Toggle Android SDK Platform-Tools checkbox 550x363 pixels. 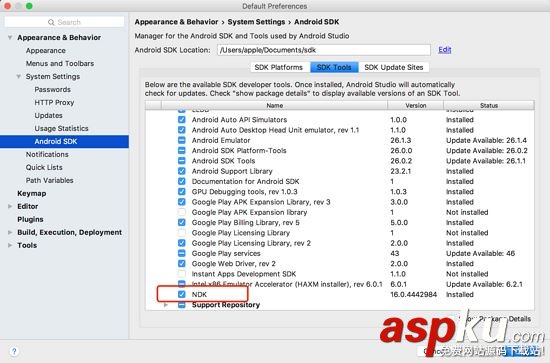(x=181, y=150)
